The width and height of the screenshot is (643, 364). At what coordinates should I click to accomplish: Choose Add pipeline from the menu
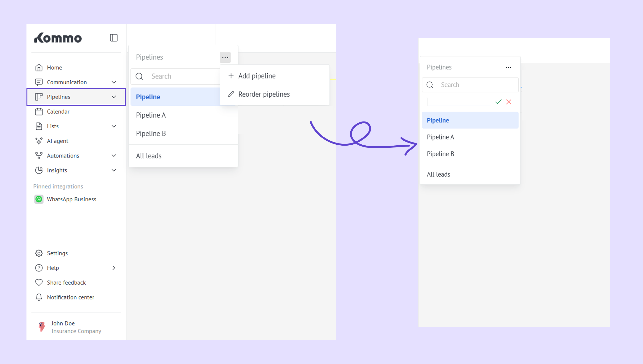point(256,76)
